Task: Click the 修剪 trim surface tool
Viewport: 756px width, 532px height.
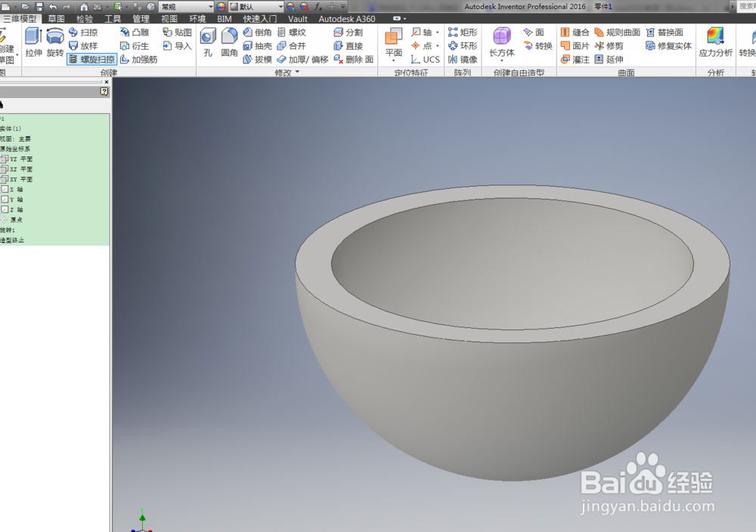Action: [x=609, y=46]
